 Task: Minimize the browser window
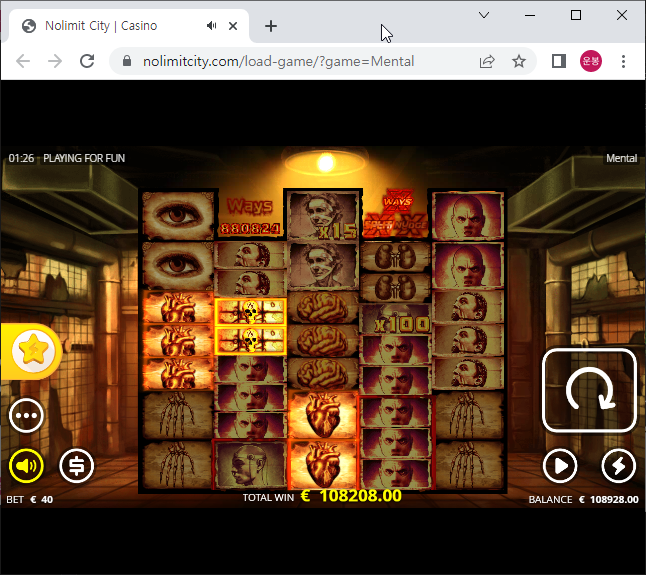530,15
